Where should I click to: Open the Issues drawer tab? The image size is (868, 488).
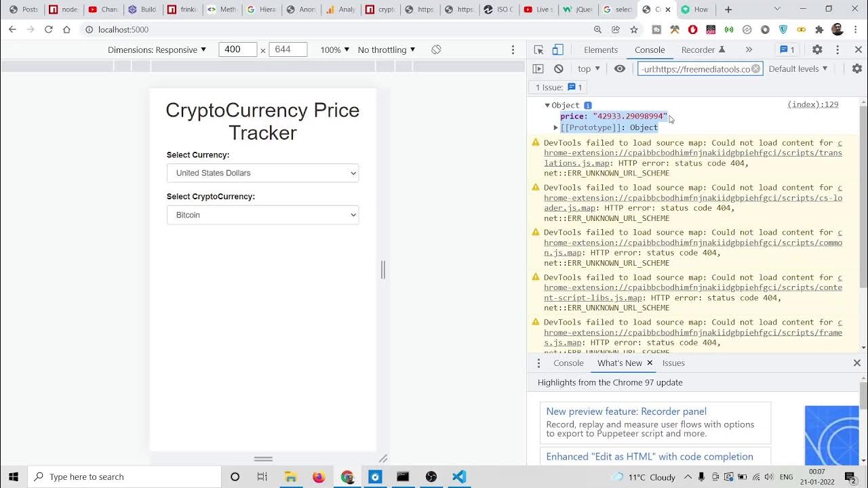pyautogui.click(x=673, y=363)
